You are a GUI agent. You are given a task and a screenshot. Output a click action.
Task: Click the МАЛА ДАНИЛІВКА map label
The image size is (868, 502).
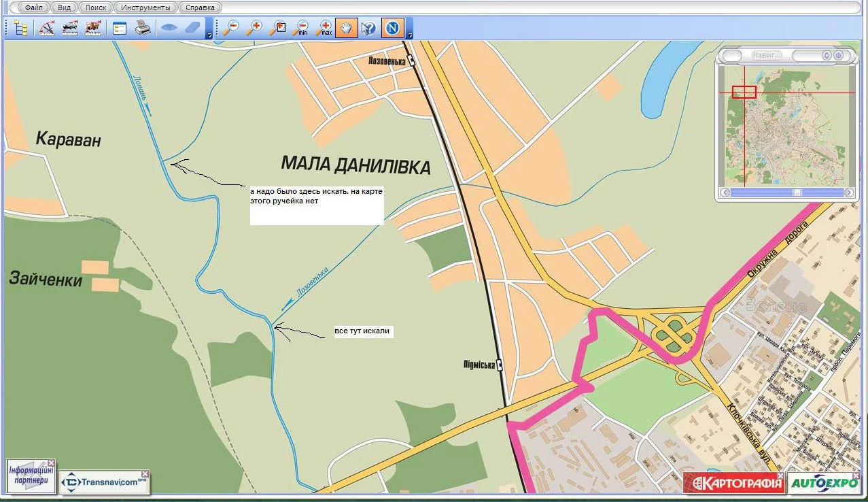coord(356,165)
